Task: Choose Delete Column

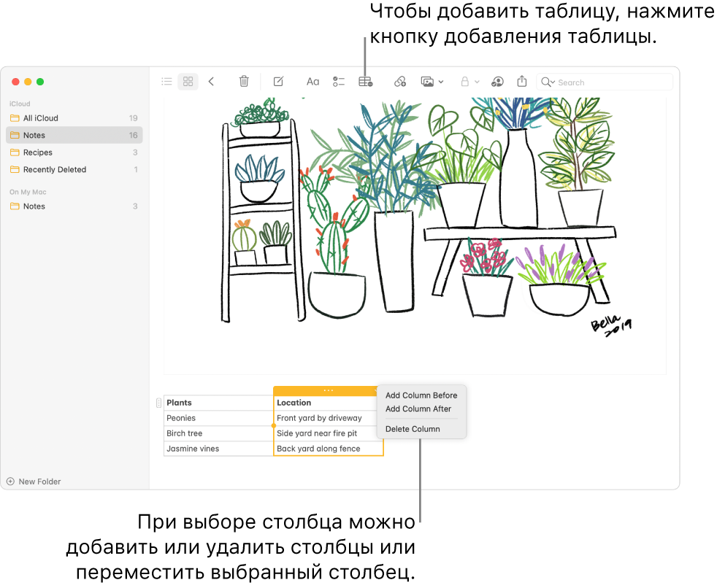Action: pos(413,429)
